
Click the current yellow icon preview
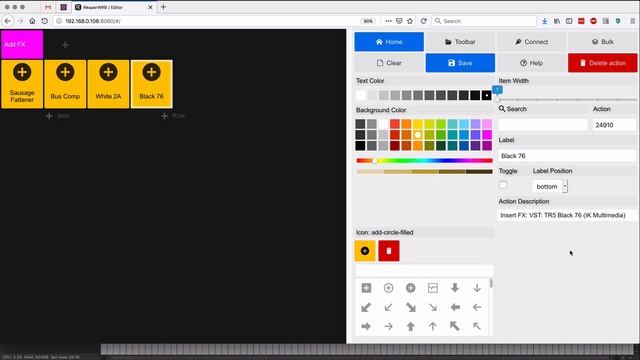click(x=365, y=251)
